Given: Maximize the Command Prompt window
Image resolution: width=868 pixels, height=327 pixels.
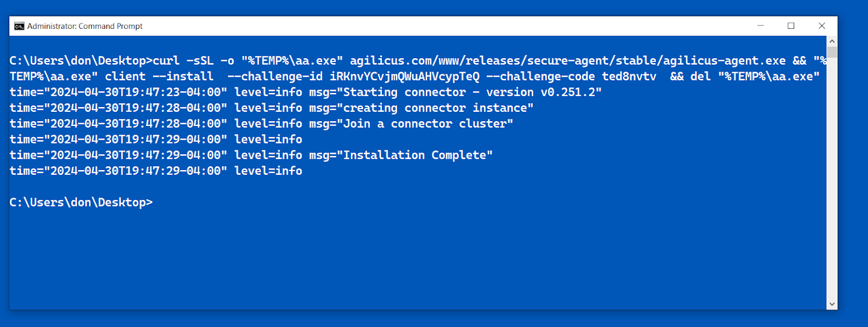Looking at the screenshot, I should [791, 26].
